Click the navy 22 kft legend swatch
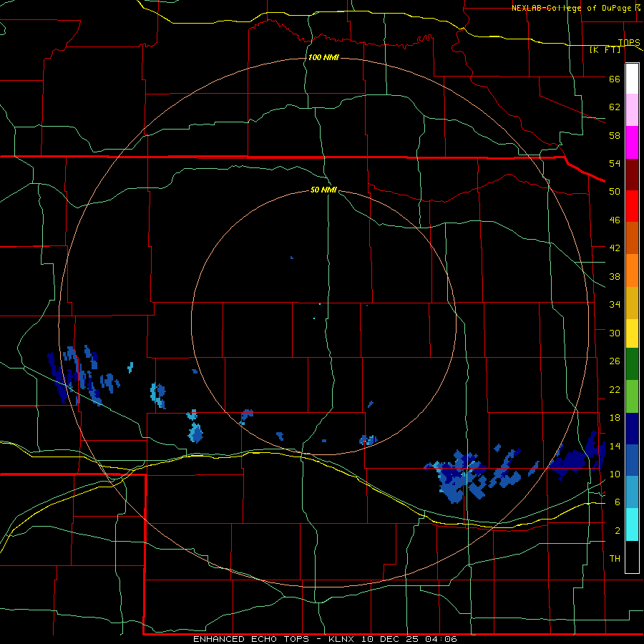The image size is (644, 644). tap(632, 429)
